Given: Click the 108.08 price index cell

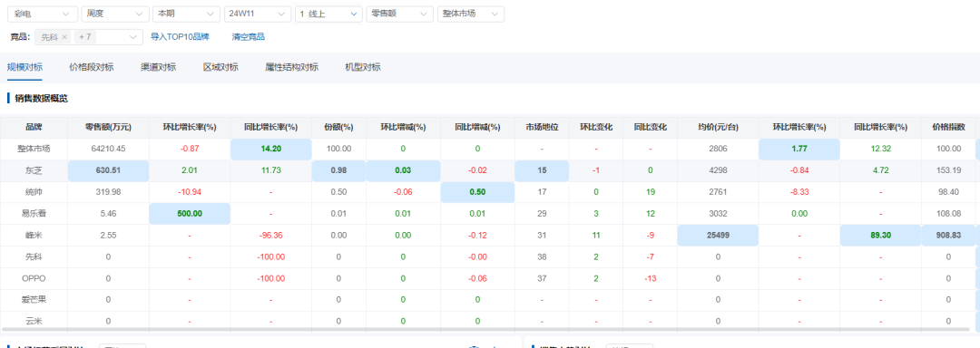Looking at the screenshot, I should point(948,213).
